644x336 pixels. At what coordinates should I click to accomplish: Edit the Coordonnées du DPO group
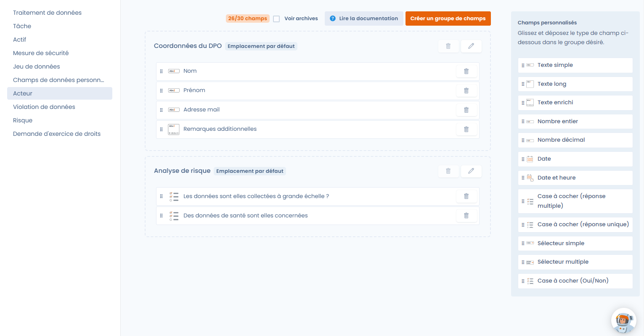[471, 46]
